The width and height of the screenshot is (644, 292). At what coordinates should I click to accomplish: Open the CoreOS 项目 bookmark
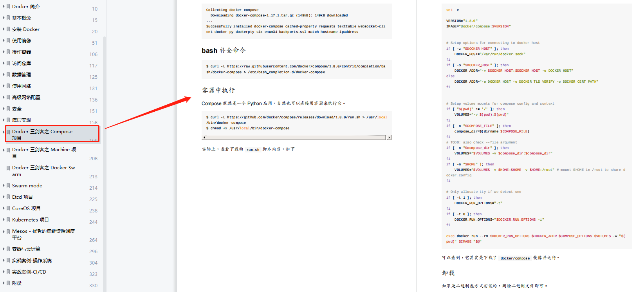(x=26, y=209)
